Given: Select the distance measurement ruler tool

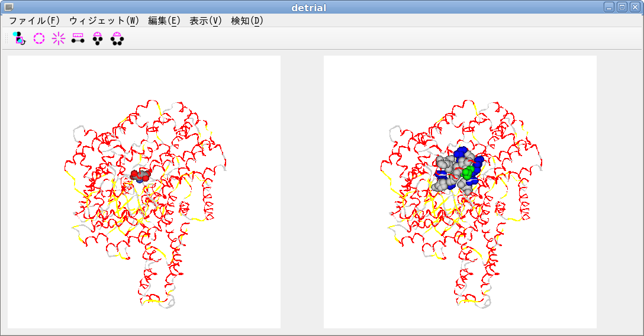Looking at the screenshot, I should (78, 38).
